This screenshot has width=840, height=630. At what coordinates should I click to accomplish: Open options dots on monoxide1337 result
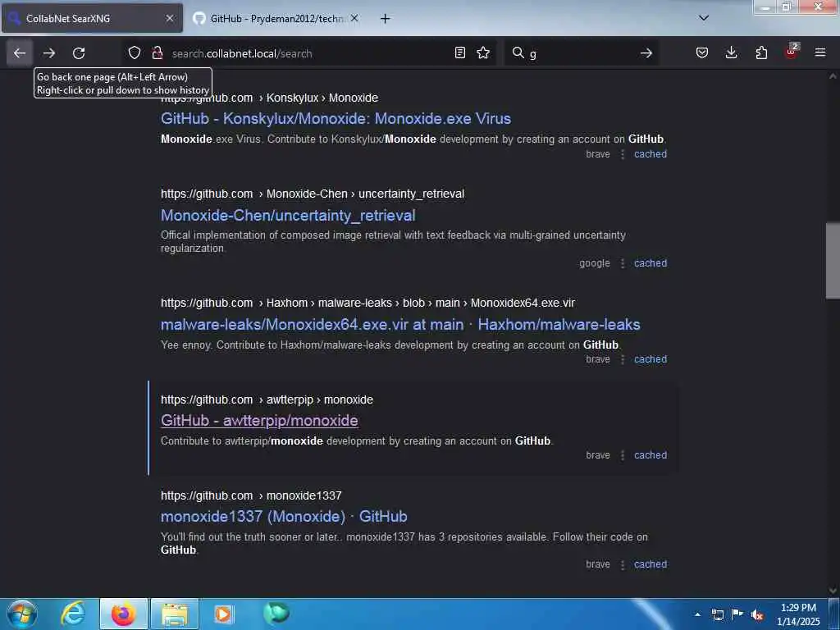(623, 564)
